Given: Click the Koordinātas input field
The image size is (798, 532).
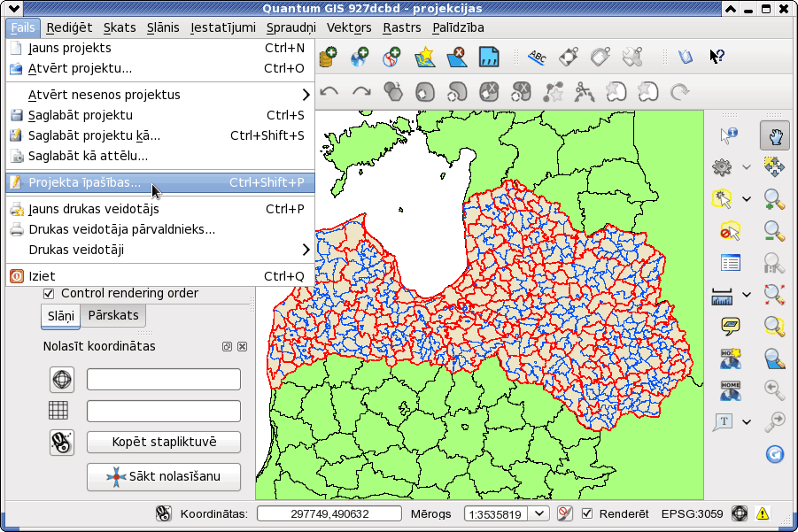Looking at the screenshot, I should [x=329, y=513].
